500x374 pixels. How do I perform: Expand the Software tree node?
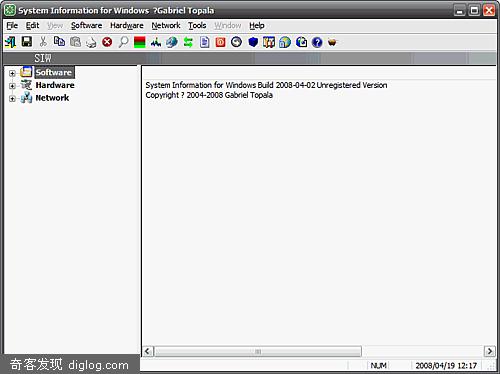[x=12, y=73]
